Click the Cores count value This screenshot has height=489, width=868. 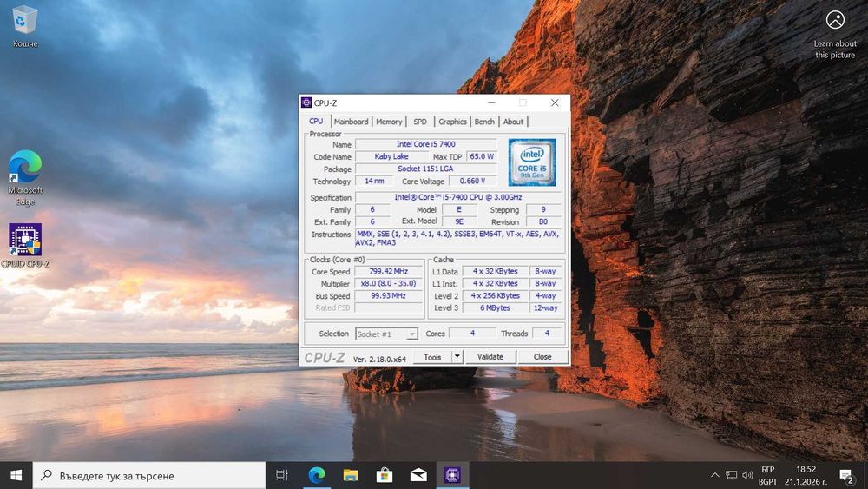(472, 334)
